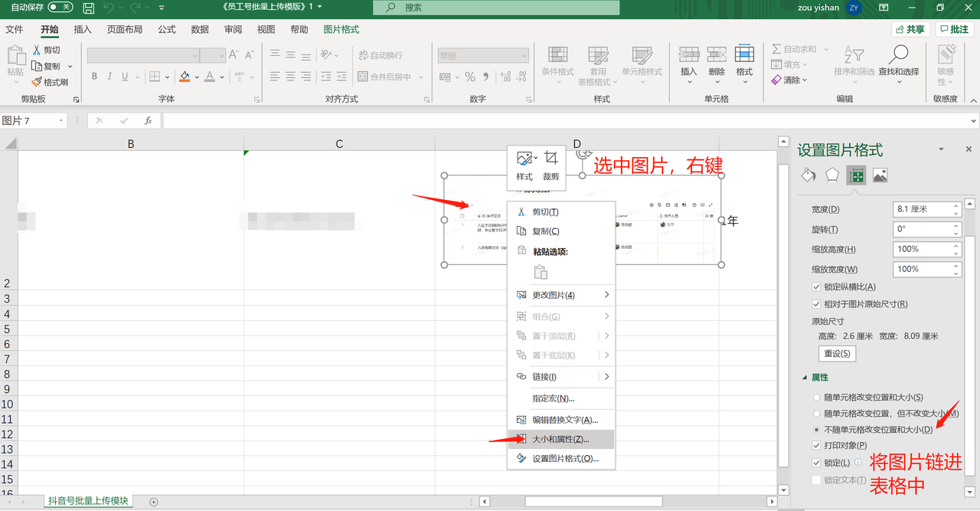Click the Share (共享) button
Image resolution: width=980 pixels, height=511 pixels.
(910, 29)
